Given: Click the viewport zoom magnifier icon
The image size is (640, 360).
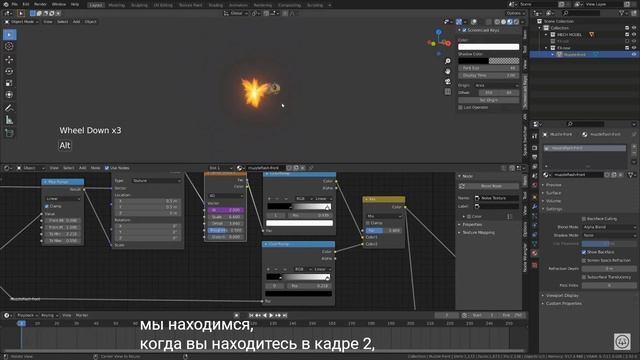Looking at the screenshot, I should [448, 61].
